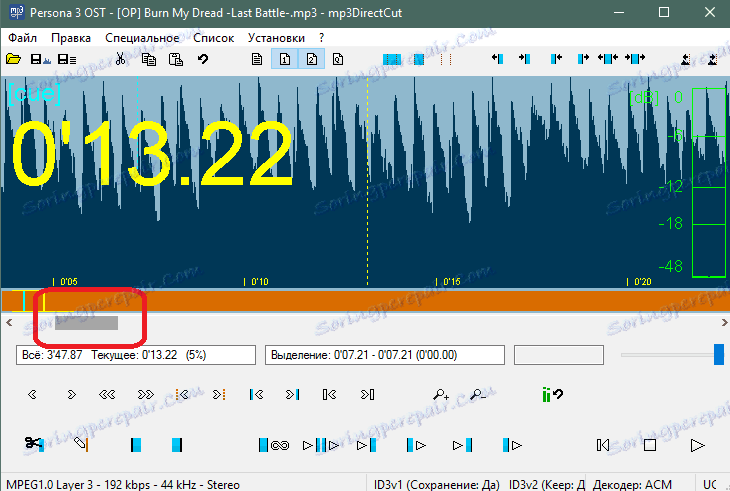This screenshot has width=730, height=491.
Task: Open the Установки menu
Action: click(276, 38)
